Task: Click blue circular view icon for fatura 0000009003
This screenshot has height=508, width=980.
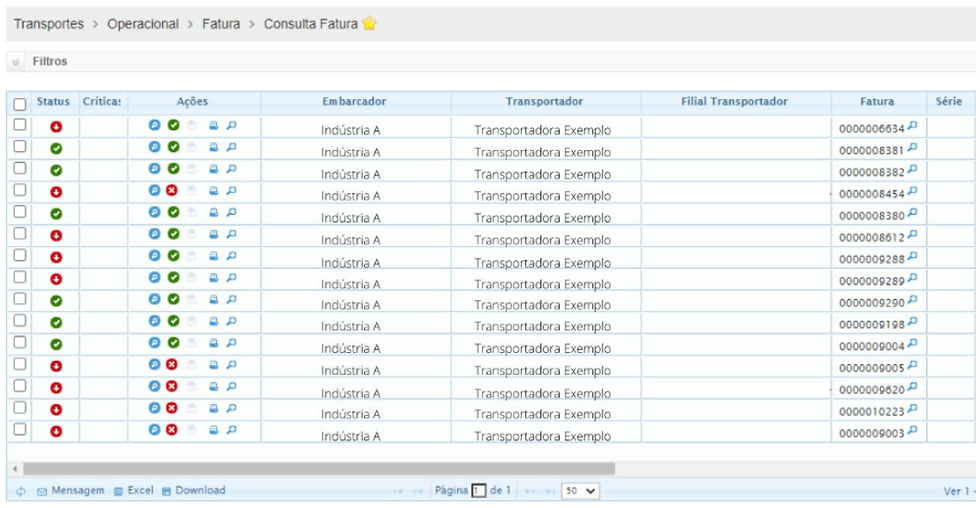Action: click(154, 430)
